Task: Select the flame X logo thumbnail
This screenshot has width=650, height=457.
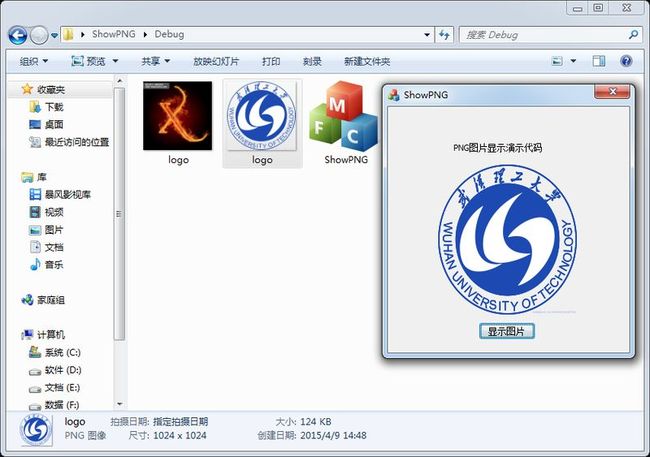Action: tap(178, 116)
